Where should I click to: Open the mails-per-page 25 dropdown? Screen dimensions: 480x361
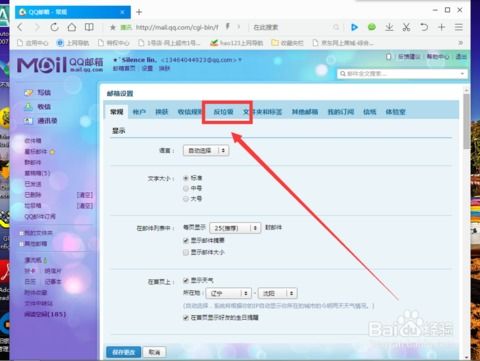[235, 228]
